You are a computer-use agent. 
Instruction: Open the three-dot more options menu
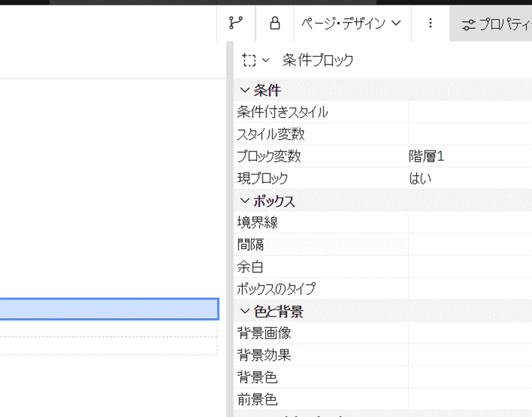coord(430,23)
